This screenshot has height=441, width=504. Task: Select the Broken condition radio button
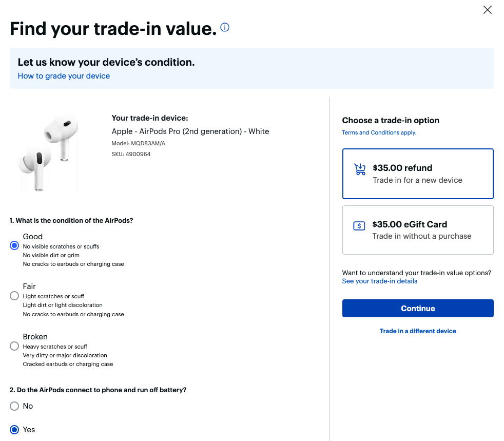tap(14, 346)
